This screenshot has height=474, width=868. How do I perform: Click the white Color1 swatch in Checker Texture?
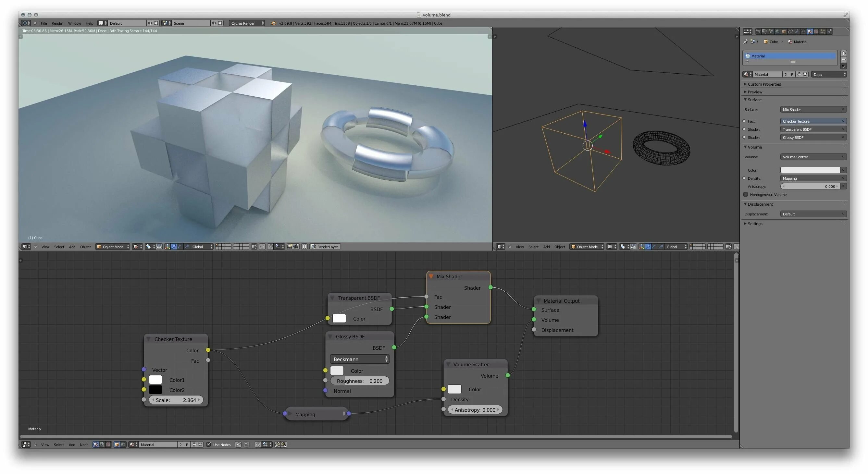tap(155, 380)
